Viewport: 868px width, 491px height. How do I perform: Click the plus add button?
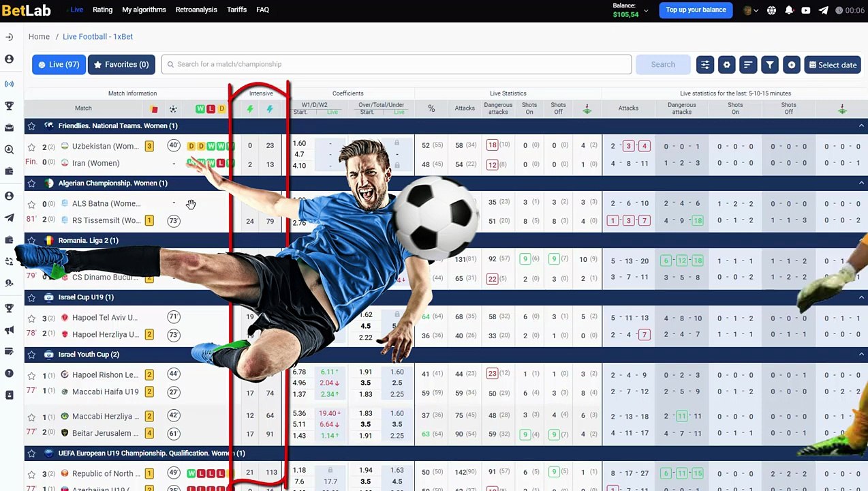(x=792, y=65)
